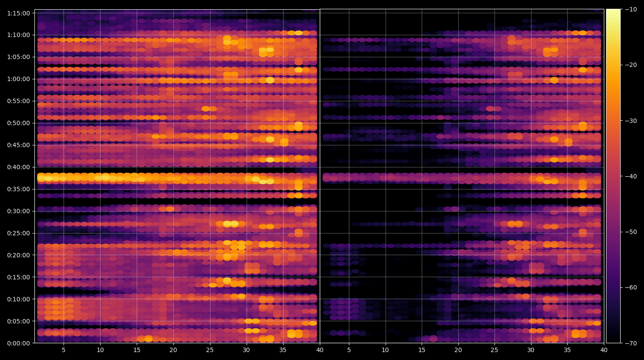Click the −70 colorbar tick label

click(631, 343)
